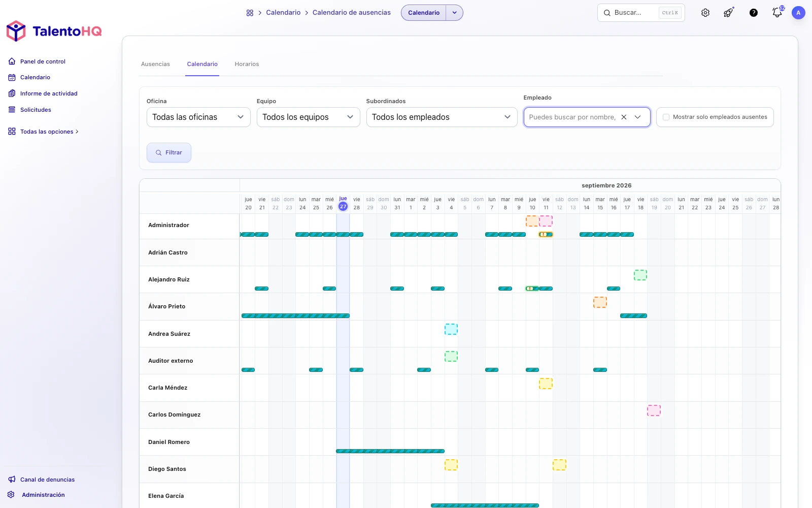The height and width of the screenshot is (508, 812).
Task: Open user avatar A menu
Action: pyautogui.click(x=798, y=13)
